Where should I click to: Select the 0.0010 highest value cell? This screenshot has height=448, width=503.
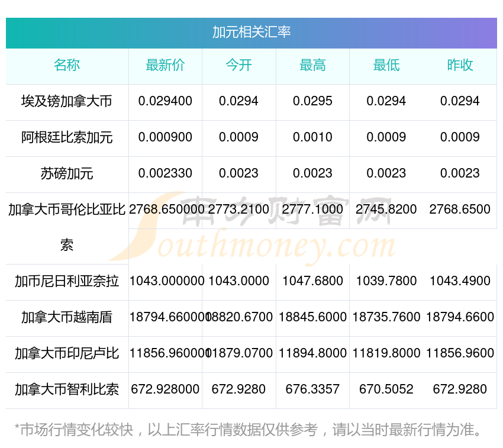pos(312,137)
